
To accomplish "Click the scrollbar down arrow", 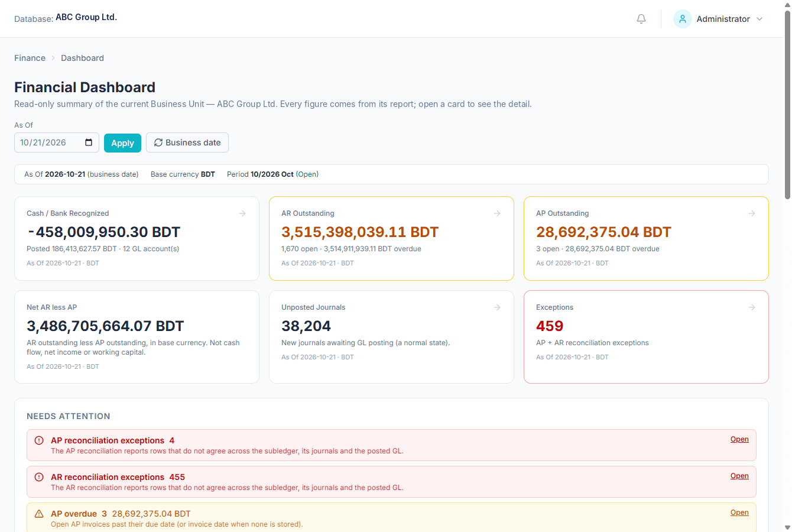I will 787,527.
